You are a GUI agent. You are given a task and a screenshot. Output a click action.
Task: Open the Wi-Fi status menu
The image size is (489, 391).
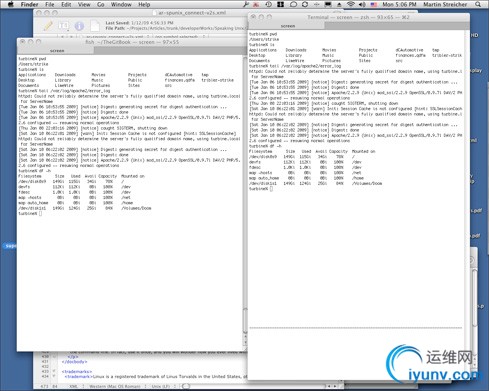click(x=350, y=4)
